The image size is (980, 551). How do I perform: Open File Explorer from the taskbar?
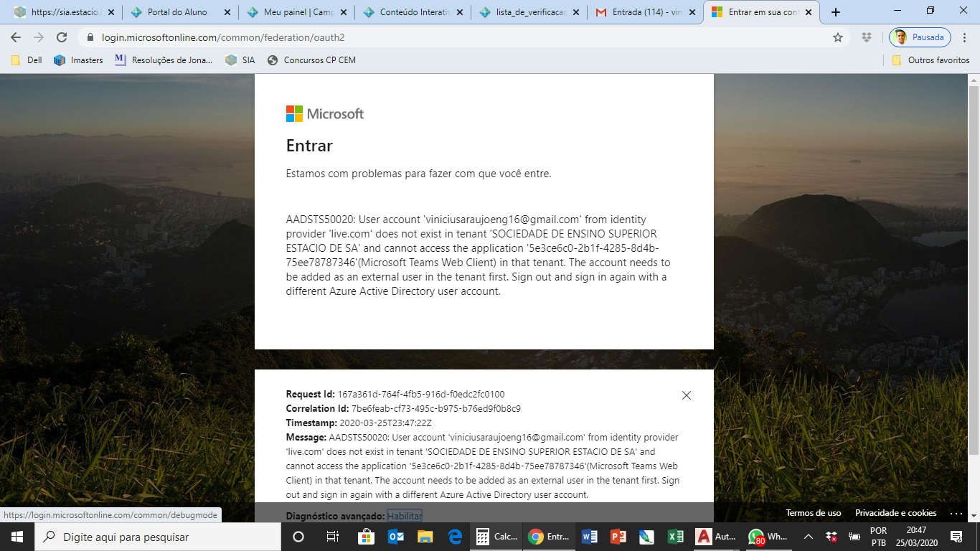[425, 537]
